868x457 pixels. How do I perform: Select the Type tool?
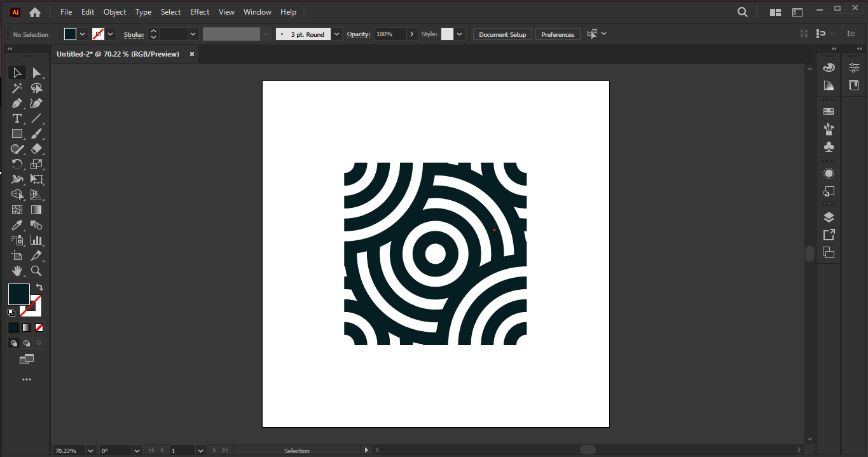(17, 118)
